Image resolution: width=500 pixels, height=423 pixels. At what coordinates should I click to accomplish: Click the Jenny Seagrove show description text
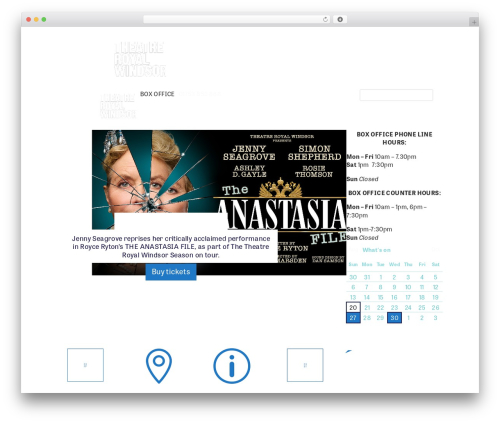tap(171, 247)
